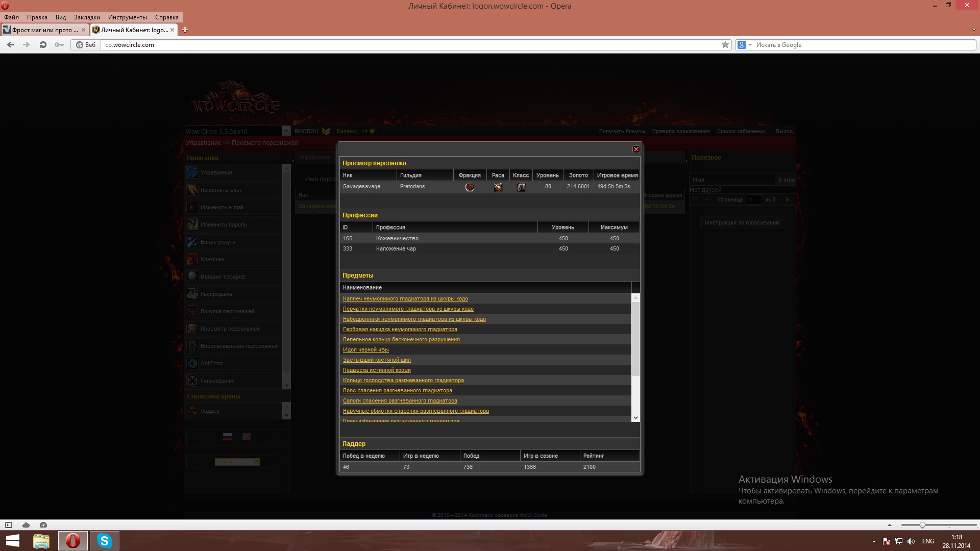Click the key (password wand) icon in toolbar

pos(59,45)
